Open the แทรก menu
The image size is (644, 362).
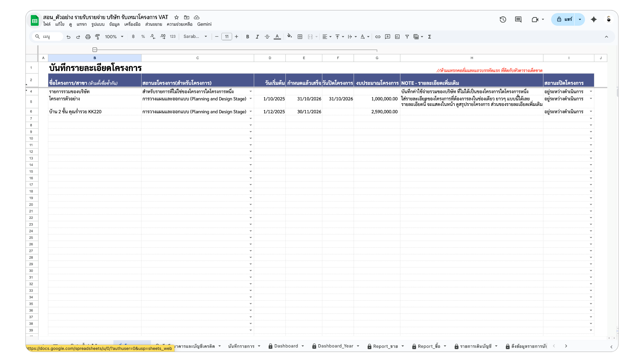82,24
